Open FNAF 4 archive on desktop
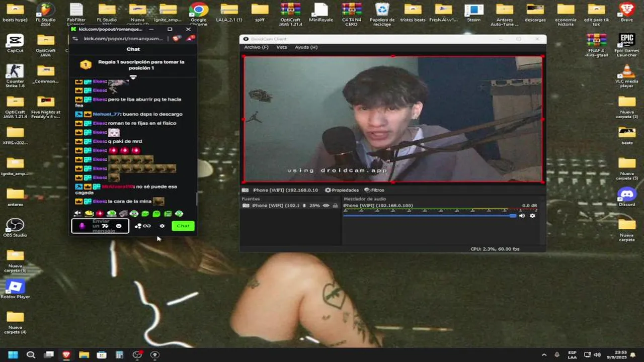This screenshot has height=362, width=644. click(596, 45)
